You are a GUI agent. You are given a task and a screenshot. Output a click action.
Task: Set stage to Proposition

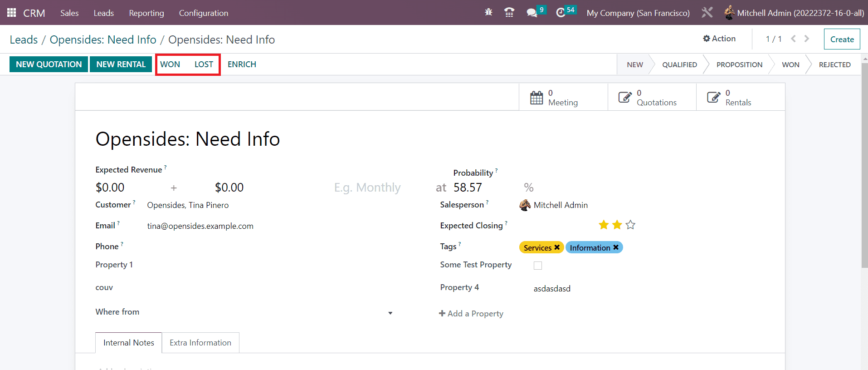[x=739, y=65]
